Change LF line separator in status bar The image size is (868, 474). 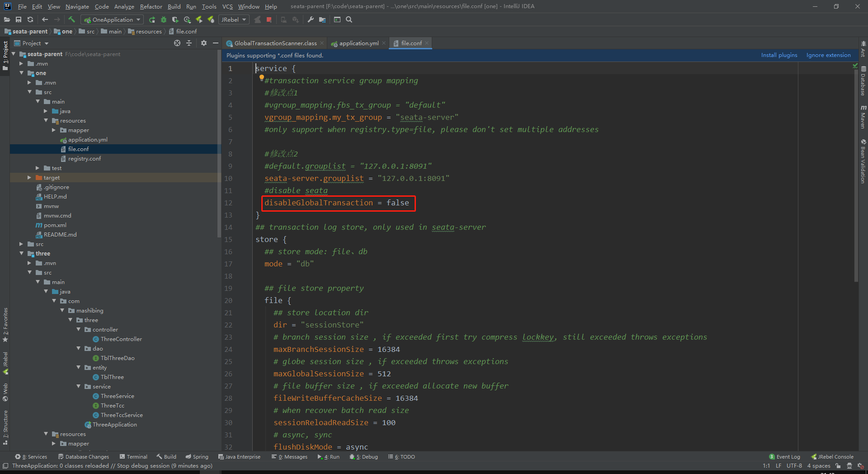[778, 466]
